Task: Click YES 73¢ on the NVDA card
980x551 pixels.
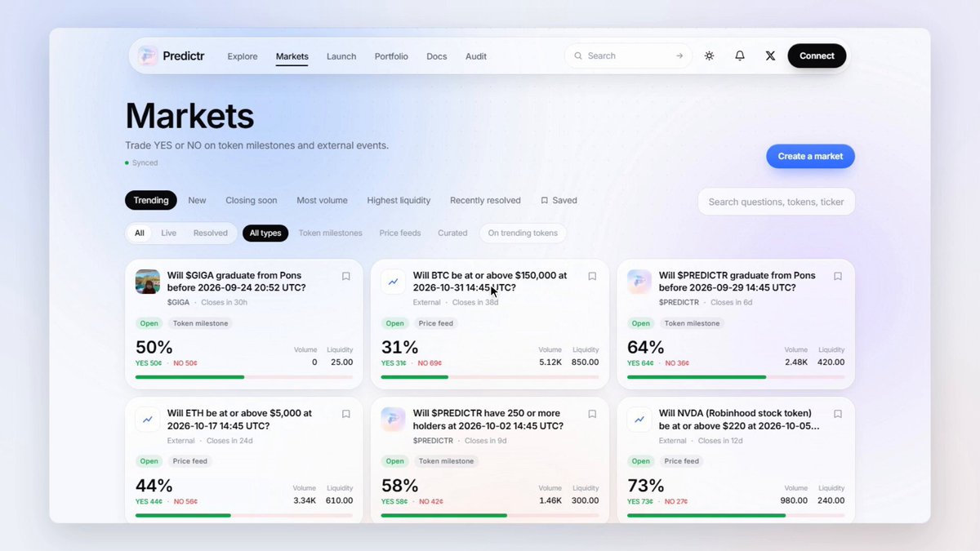Action: (x=640, y=501)
